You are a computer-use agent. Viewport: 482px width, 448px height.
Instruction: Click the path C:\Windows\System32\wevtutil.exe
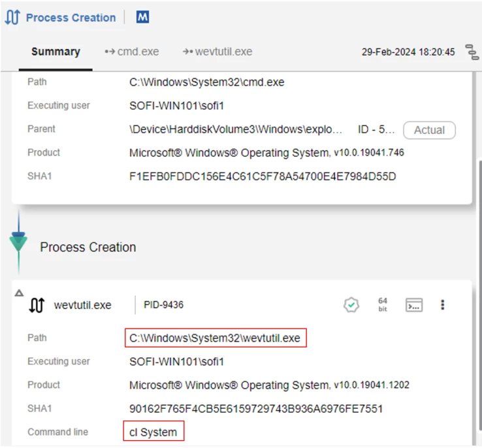coord(215,338)
